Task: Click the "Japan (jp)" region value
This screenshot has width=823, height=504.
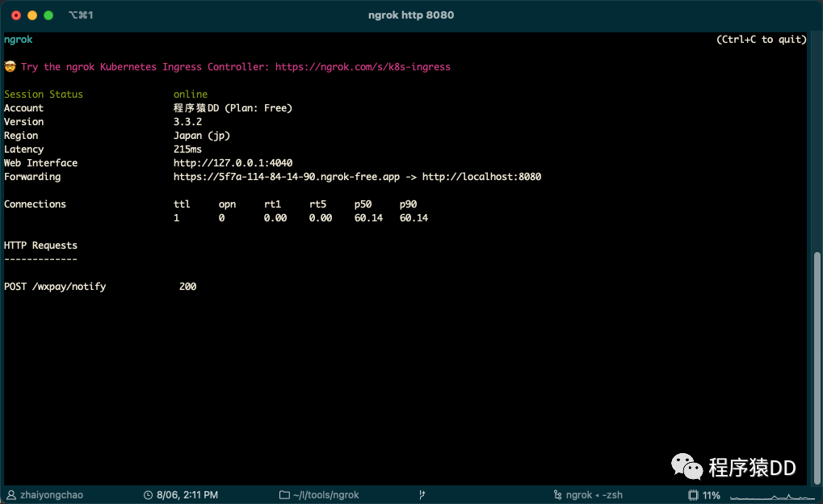Action: pyautogui.click(x=202, y=136)
